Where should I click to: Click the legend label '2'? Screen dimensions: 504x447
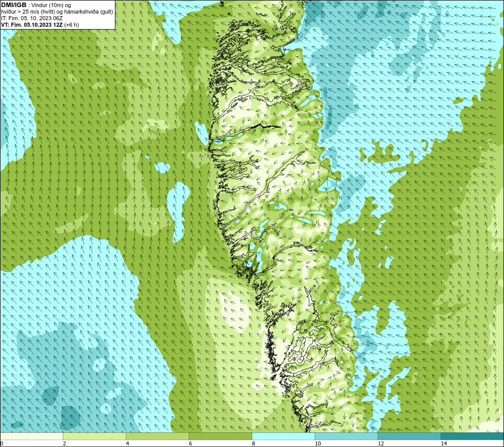pos(65,443)
